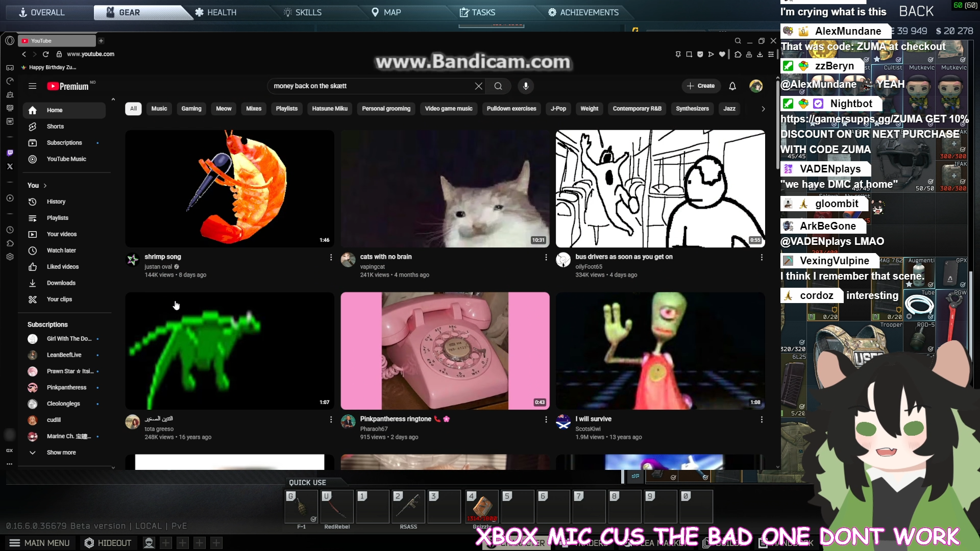The width and height of the screenshot is (980, 551).
Task: Open the shrimp song video thumbnail
Action: pyautogui.click(x=230, y=189)
